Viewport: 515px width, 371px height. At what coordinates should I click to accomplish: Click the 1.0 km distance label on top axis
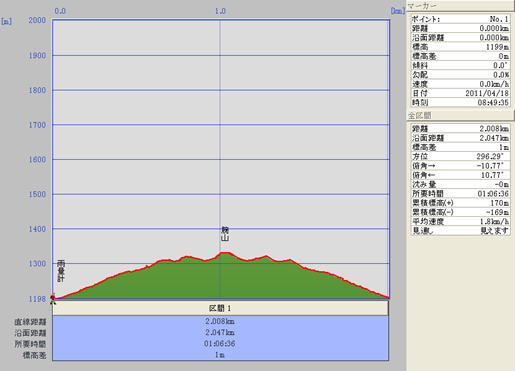(220, 11)
